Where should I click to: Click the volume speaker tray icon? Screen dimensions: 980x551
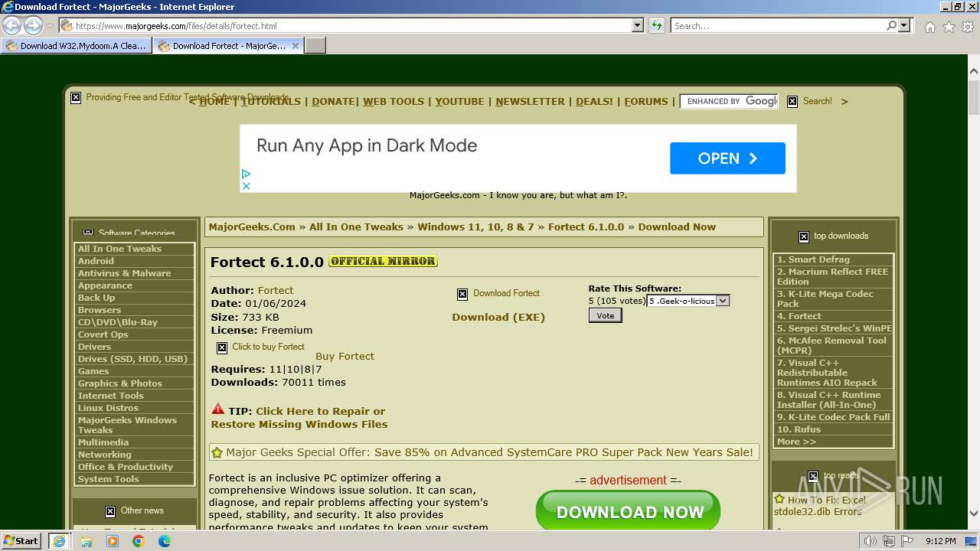coord(871,541)
